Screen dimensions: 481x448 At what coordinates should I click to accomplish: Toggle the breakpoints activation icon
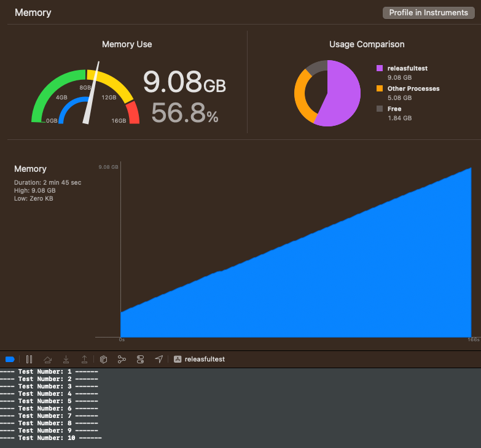[10, 359]
